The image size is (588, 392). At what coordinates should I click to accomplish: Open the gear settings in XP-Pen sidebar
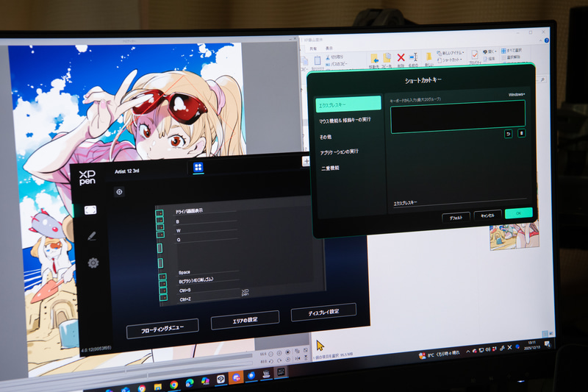[x=93, y=263]
